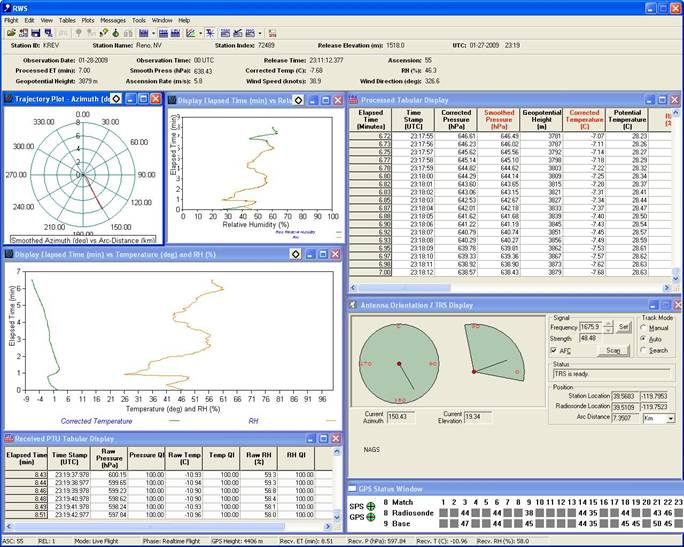This screenshot has width=684, height=547.
Task: Click GPS Status Window title icon
Action: point(352,489)
